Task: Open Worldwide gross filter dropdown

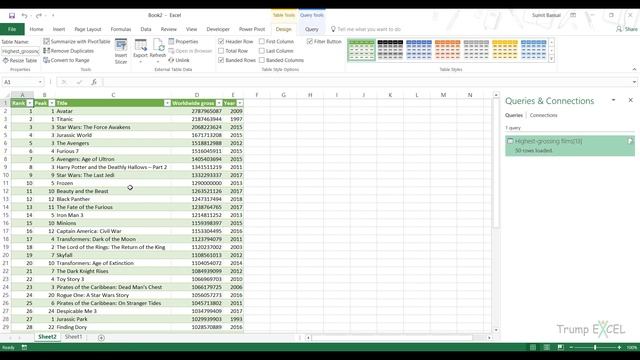Action: pyautogui.click(x=219, y=103)
